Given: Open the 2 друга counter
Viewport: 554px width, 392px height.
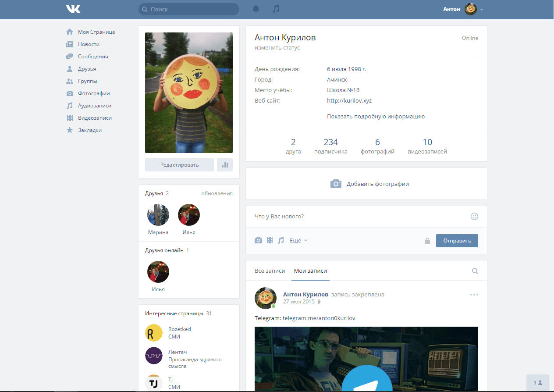Looking at the screenshot, I should 293,146.
